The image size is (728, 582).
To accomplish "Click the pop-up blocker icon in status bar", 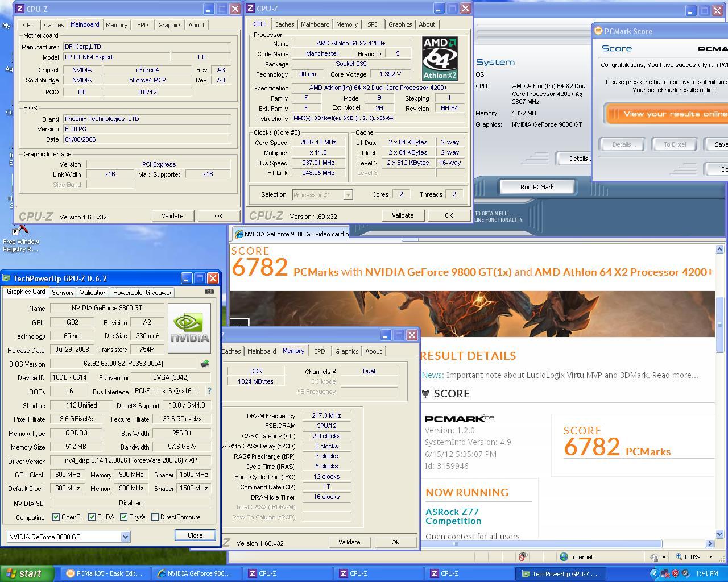I will [x=523, y=556].
